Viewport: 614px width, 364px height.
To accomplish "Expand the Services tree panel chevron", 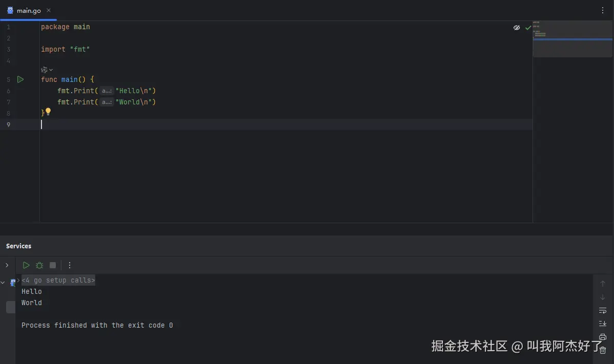I will (7, 265).
